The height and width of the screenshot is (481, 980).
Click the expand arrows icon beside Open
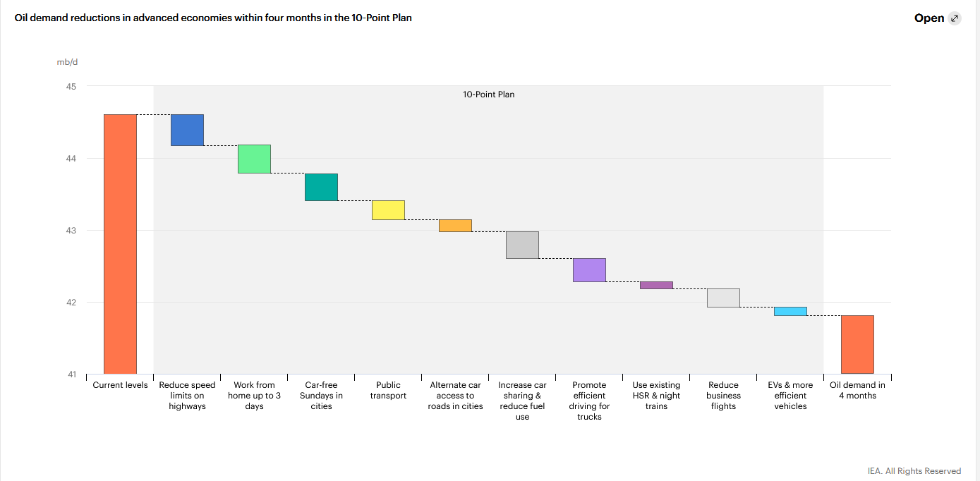(955, 18)
